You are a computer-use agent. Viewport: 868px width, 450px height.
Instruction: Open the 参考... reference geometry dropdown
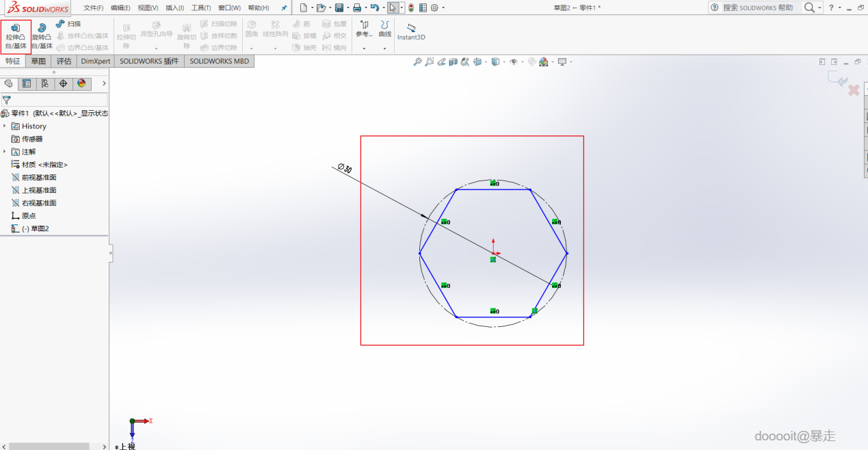point(364,34)
